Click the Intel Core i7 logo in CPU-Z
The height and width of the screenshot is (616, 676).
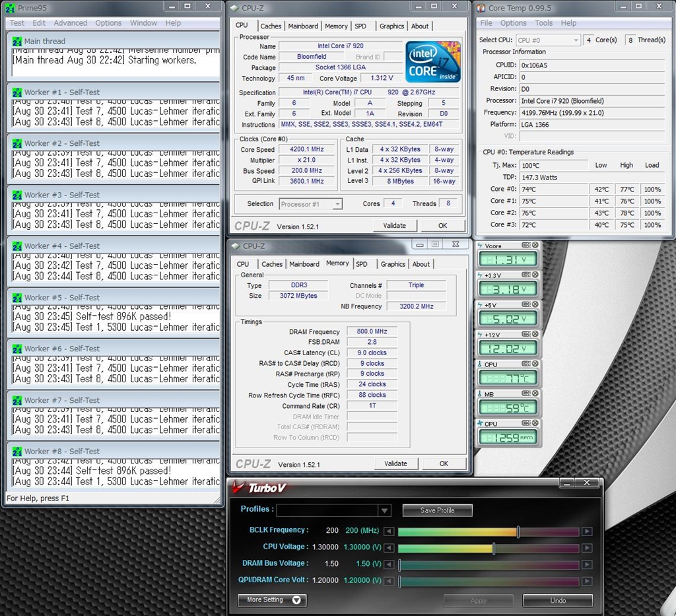(x=432, y=62)
